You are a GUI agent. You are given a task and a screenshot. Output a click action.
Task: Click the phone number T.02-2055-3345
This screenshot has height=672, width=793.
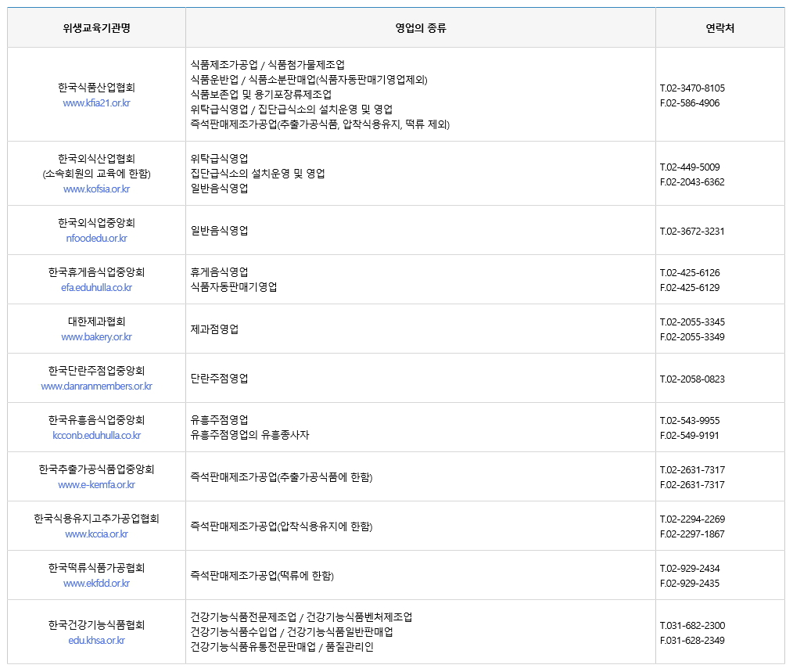coord(692,322)
